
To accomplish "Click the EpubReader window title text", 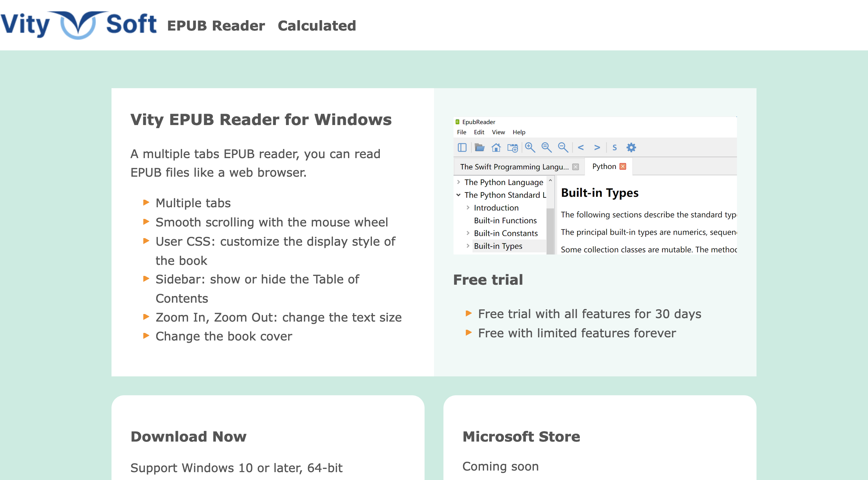I will click(478, 122).
